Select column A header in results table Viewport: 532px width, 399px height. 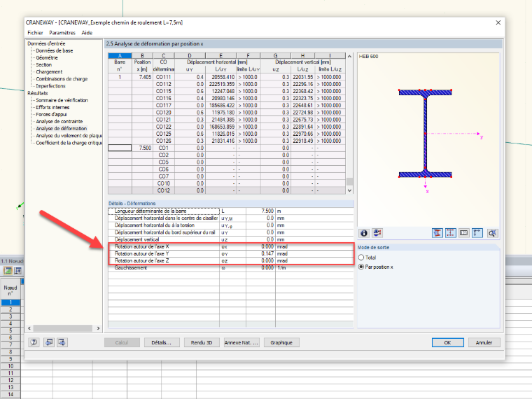coord(120,55)
